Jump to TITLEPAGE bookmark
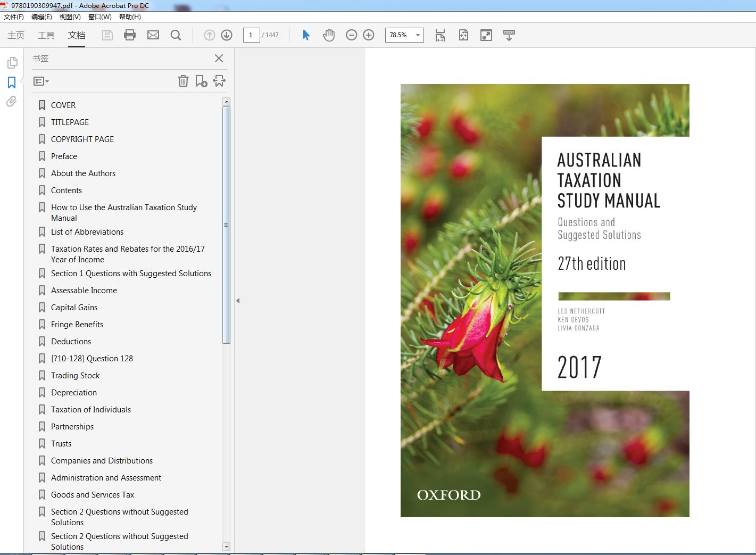This screenshot has width=756, height=555. 70,122
